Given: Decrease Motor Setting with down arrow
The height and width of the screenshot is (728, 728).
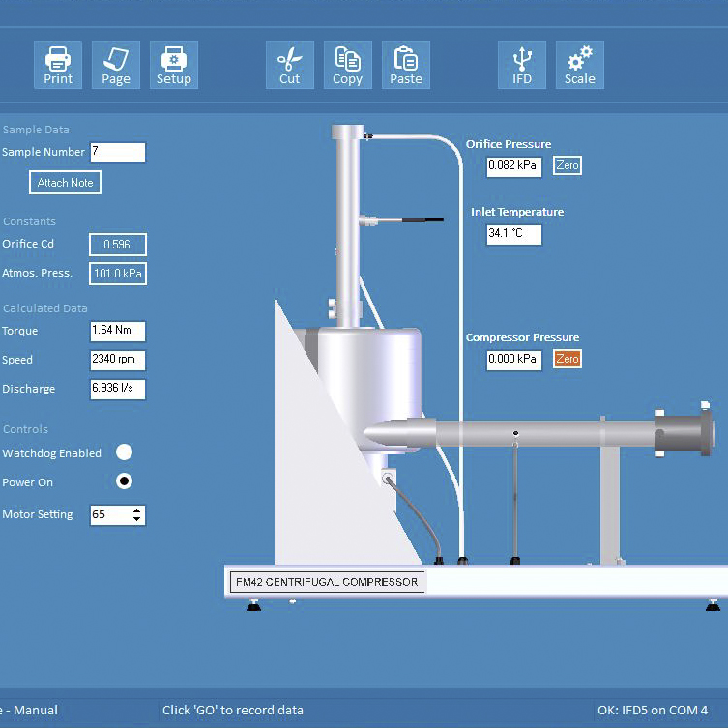Looking at the screenshot, I should pos(137,520).
